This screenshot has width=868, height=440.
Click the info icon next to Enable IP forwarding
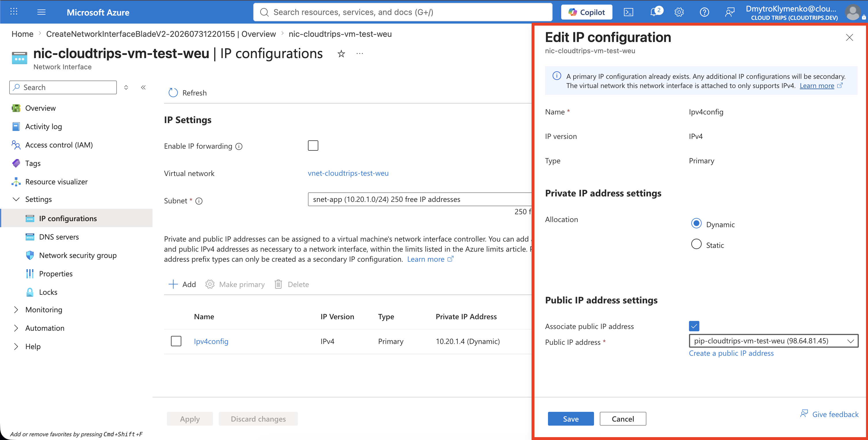pyautogui.click(x=239, y=146)
